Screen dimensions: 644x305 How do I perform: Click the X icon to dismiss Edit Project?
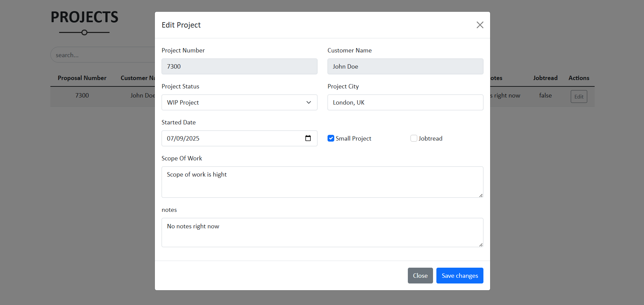pos(480,25)
